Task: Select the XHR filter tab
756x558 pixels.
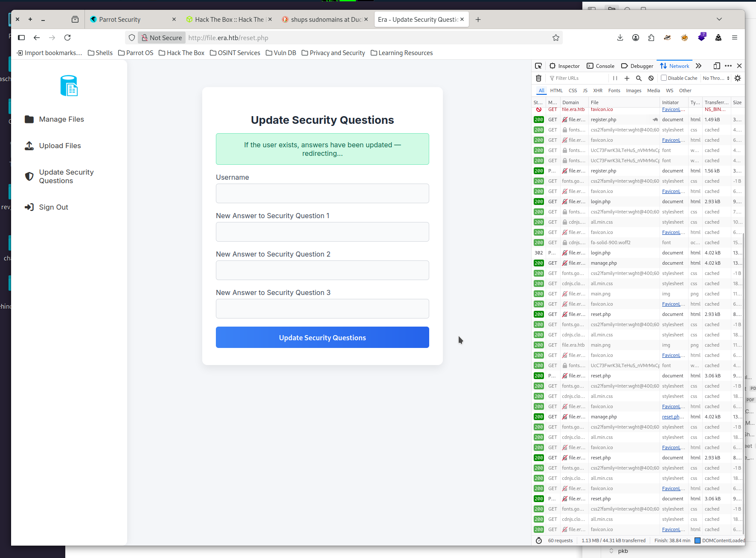Action: [x=598, y=91]
